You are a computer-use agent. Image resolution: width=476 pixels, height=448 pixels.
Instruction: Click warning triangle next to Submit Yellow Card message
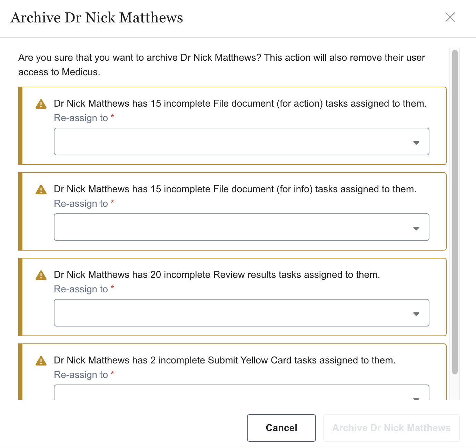[x=41, y=361]
